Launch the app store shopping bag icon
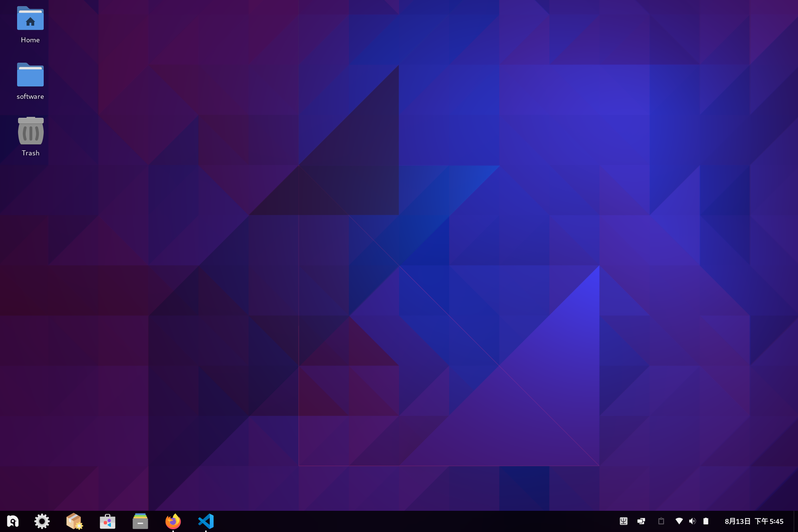Image resolution: width=798 pixels, height=532 pixels. click(108, 521)
